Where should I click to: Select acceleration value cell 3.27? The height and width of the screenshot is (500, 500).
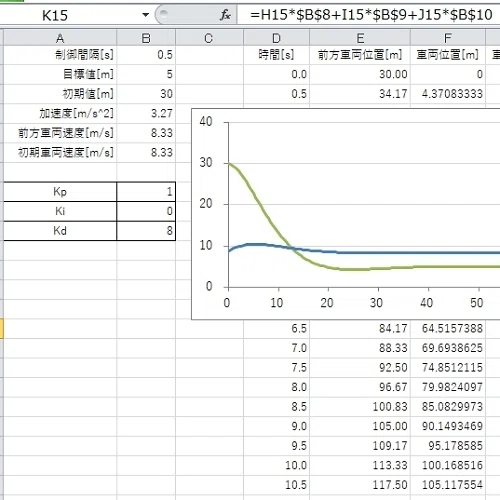coord(146,113)
